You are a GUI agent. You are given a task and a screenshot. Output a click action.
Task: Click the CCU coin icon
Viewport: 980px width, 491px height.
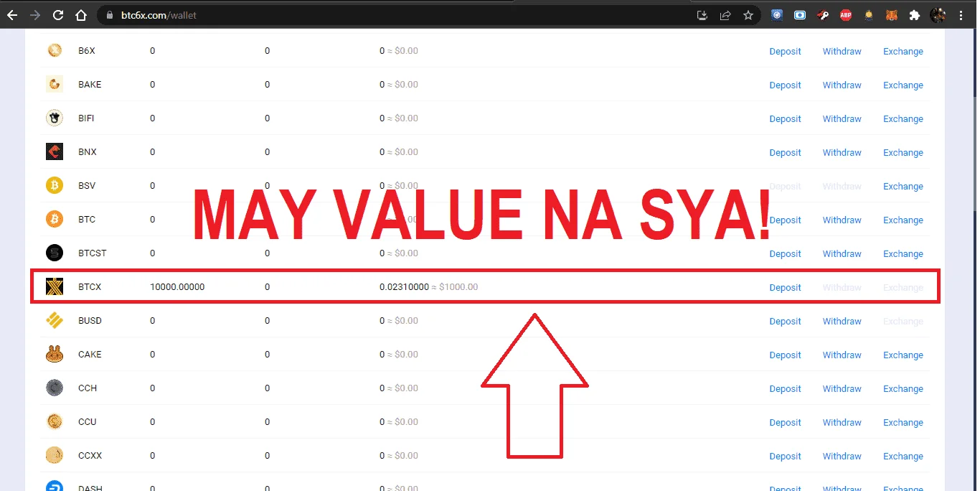pyautogui.click(x=55, y=422)
